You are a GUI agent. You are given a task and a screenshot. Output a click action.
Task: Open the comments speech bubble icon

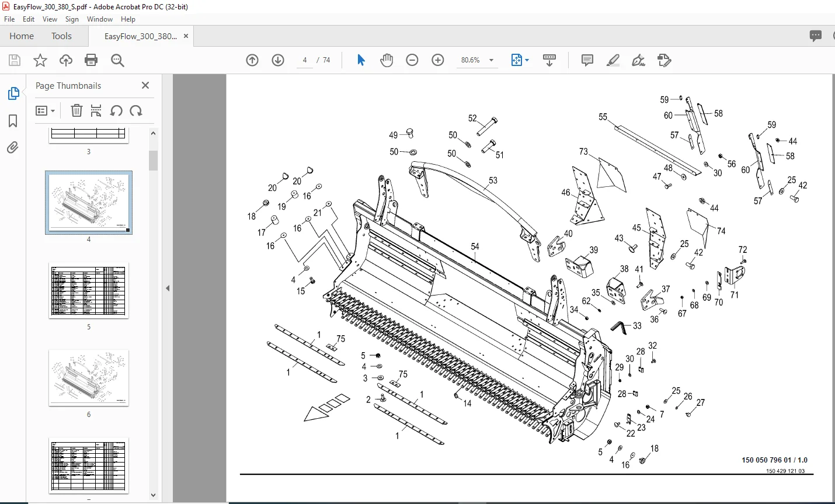click(816, 36)
